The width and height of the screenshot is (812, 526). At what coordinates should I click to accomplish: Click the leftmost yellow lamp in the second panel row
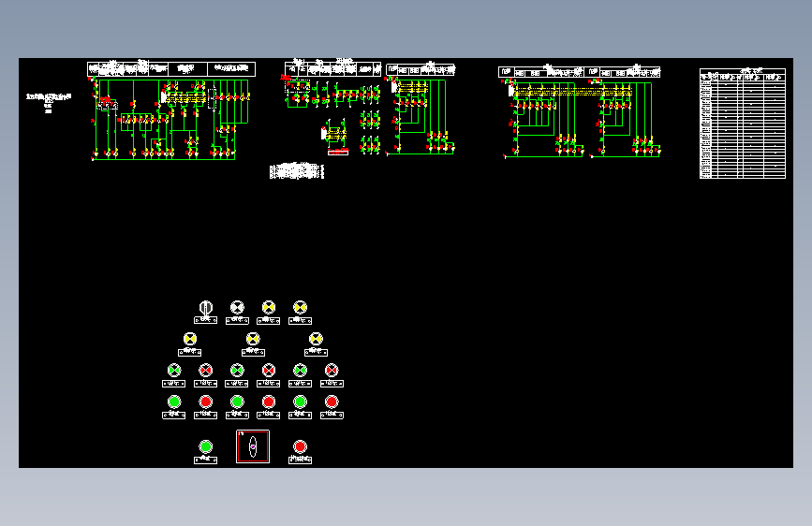click(190, 339)
